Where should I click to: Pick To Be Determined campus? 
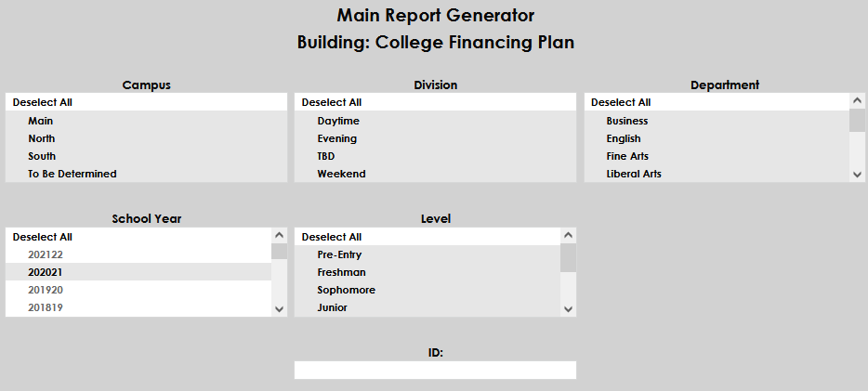point(72,174)
